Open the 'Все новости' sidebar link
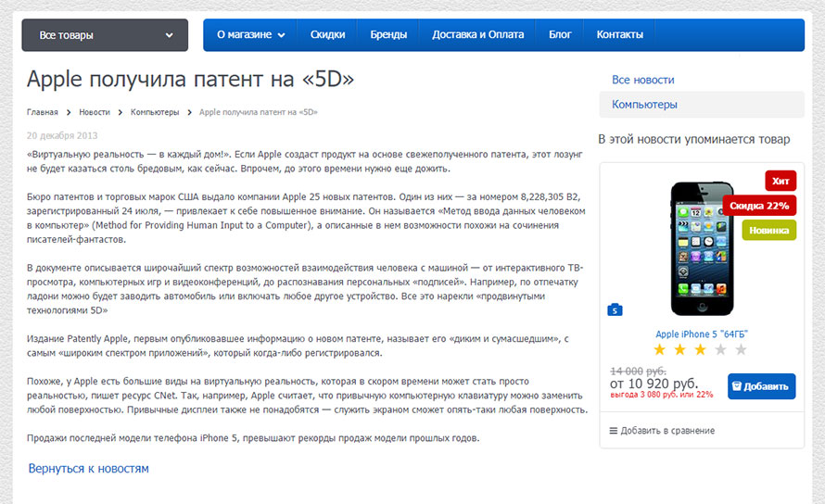Screen dimensions: 825x504 click(x=642, y=80)
